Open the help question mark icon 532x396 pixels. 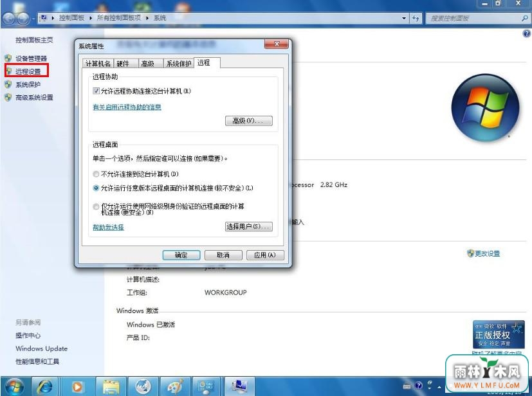point(526,33)
